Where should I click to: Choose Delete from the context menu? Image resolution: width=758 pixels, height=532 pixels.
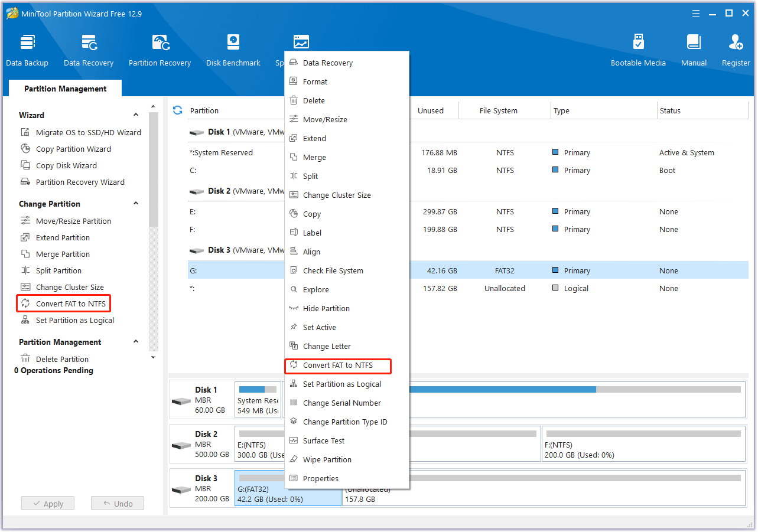point(347,100)
